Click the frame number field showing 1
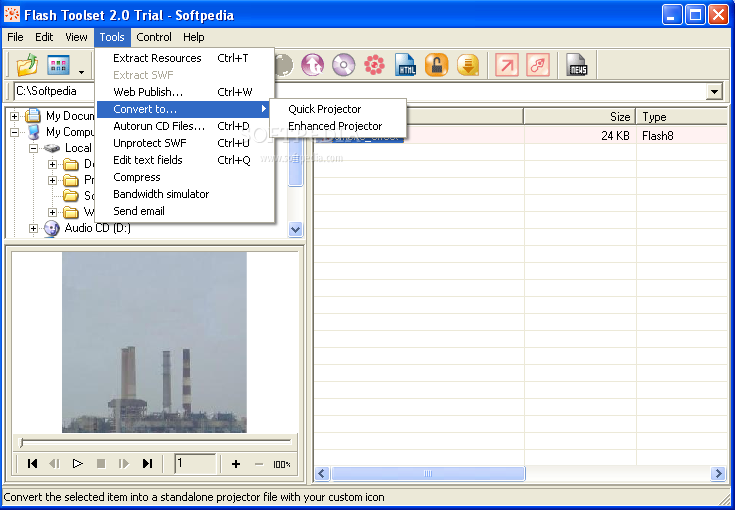Screen dimensions: 735x510 195,464
